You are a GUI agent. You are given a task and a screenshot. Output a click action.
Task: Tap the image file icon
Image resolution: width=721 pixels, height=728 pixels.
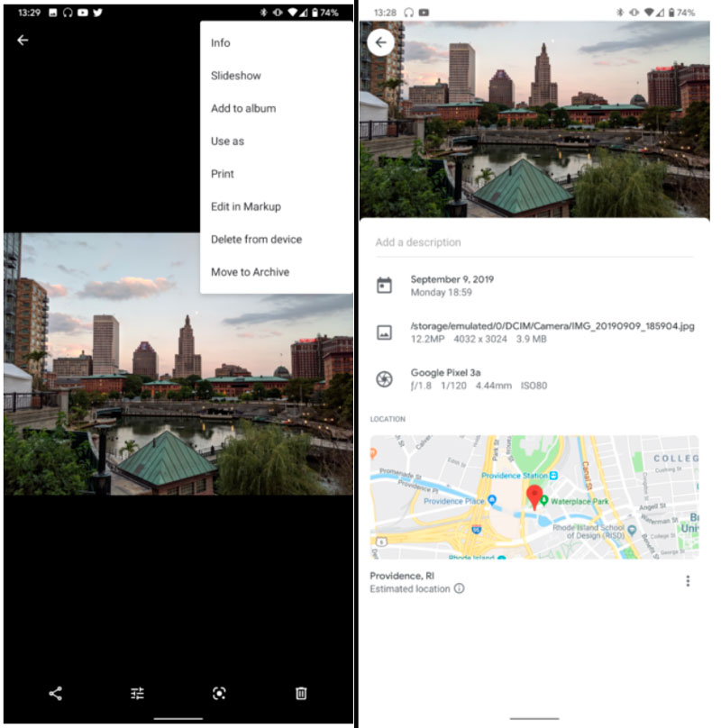click(x=384, y=332)
